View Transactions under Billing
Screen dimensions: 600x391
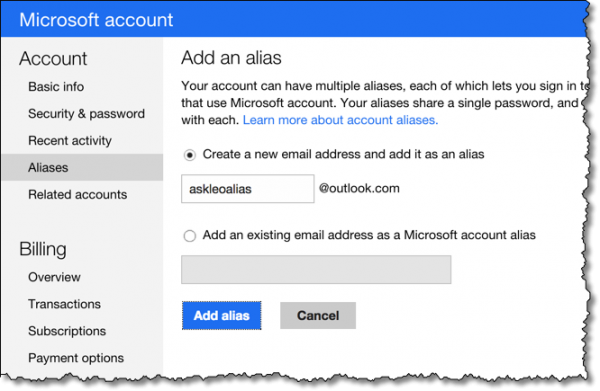pos(64,304)
